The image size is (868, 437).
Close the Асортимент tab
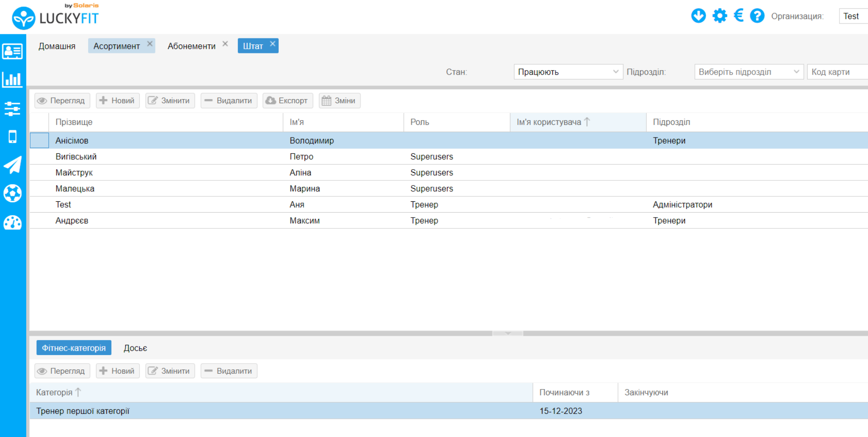tap(150, 44)
